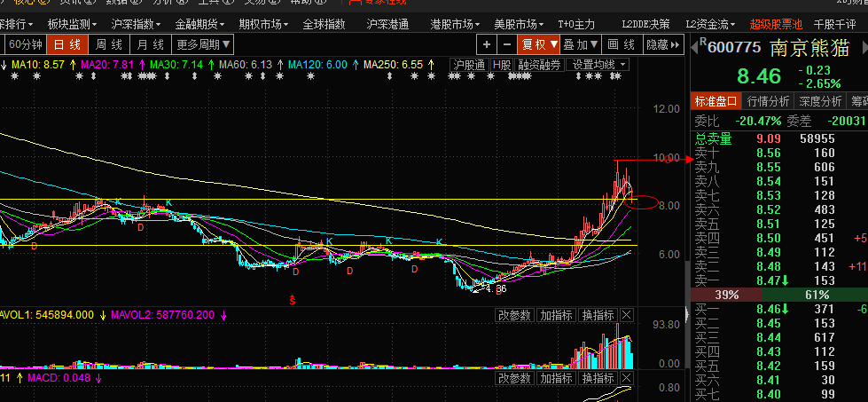Close the MACD indicator panel with X

627,378
